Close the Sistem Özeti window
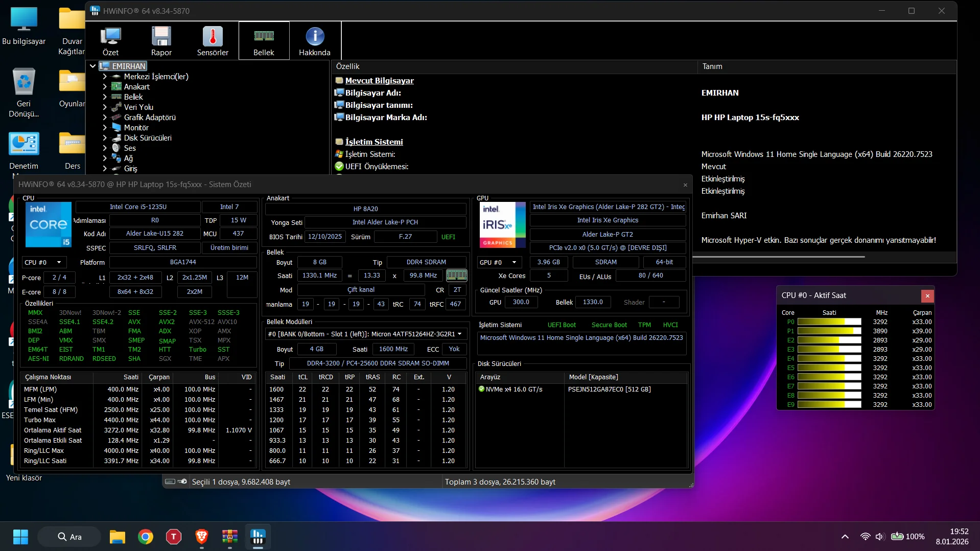The width and height of the screenshot is (980, 551). [685, 185]
